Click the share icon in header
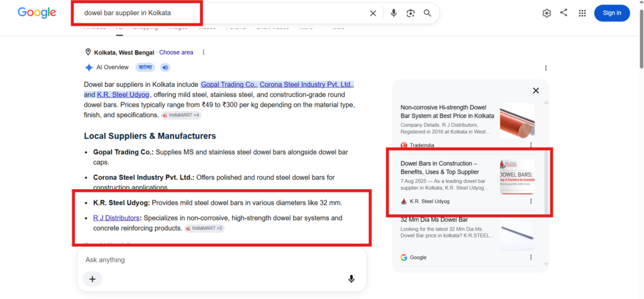The image size is (644, 299). (564, 13)
